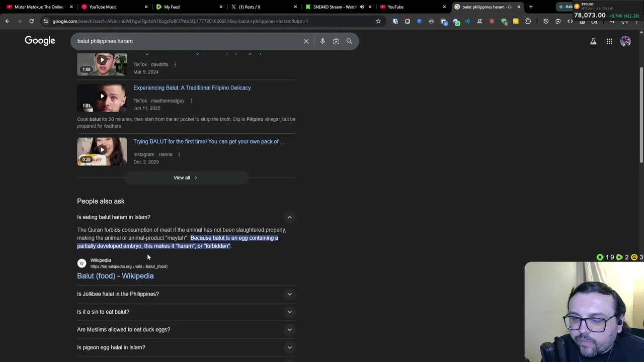Go to the Google logo homepage
Image resolution: width=644 pixels, height=362 pixels.
(x=40, y=41)
